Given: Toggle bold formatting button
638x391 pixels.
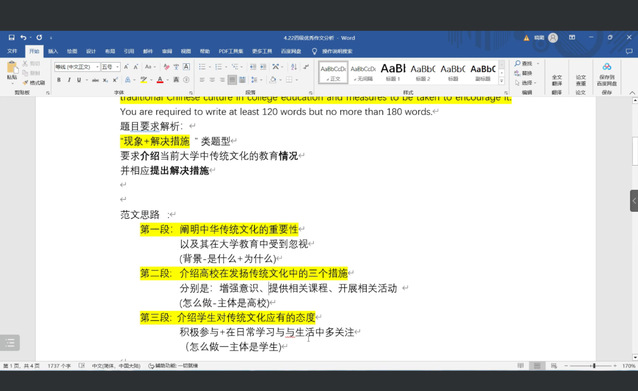Looking at the screenshot, I should (x=59, y=80).
